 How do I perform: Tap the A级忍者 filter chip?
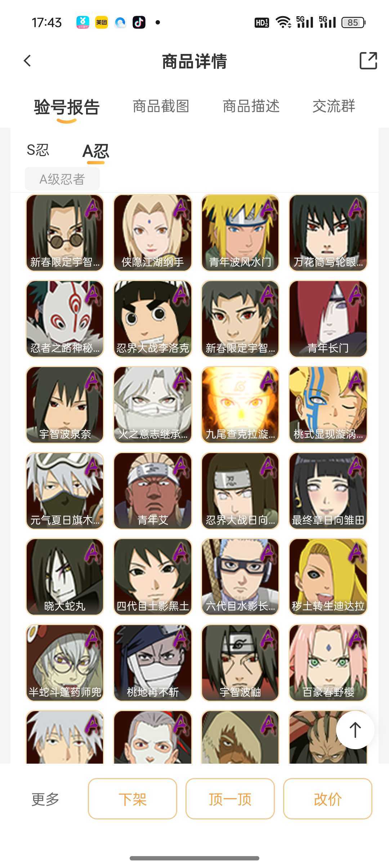(x=62, y=179)
